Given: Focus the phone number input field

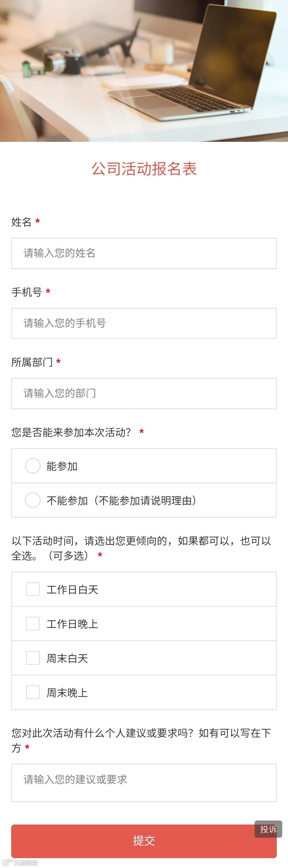Looking at the screenshot, I should pyautogui.click(x=144, y=323).
